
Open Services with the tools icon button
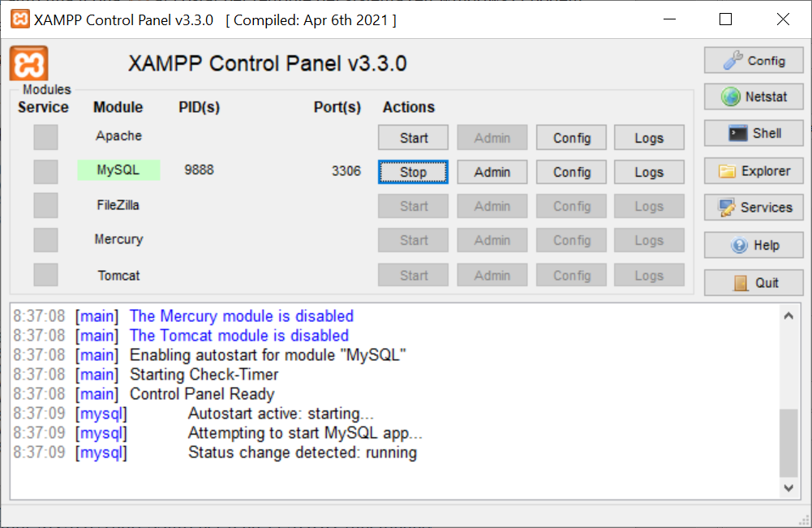click(x=754, y=208)
